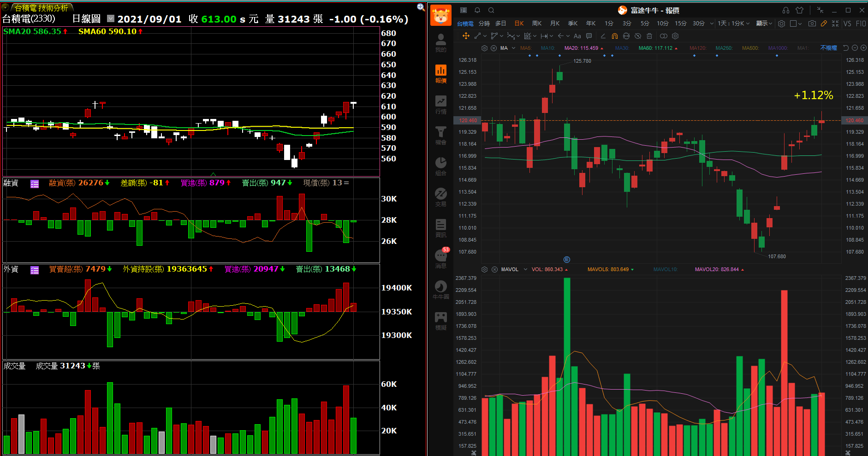Expand the MA indicator dropdown arrow
The width and height of the screenshot is (868, 456).
click(x=513, y=48)
